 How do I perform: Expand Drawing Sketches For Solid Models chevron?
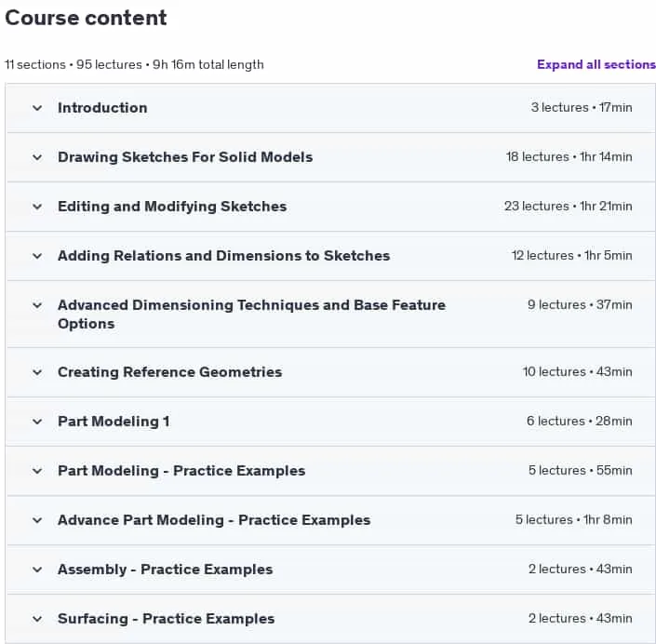point(37,157)
